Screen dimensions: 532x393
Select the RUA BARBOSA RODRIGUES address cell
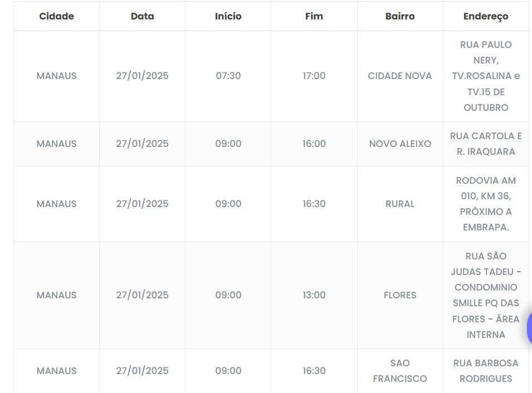coord(486,371)
